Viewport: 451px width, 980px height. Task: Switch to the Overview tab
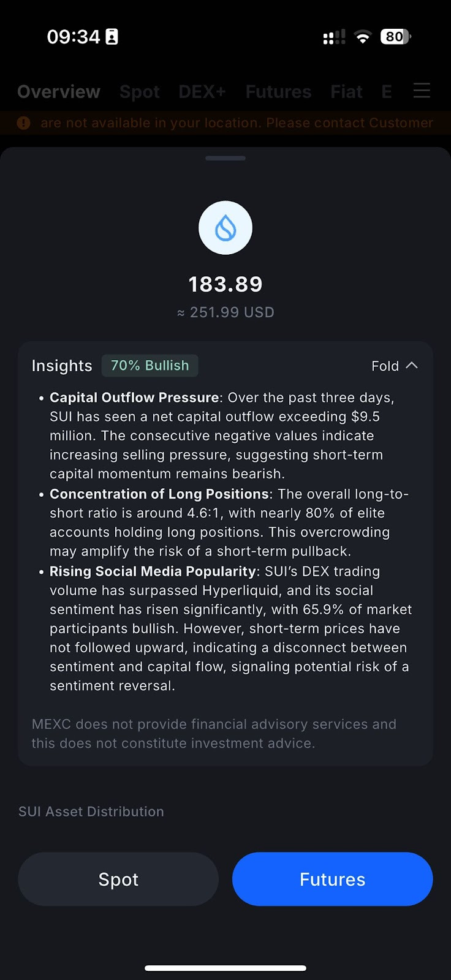[59, 92]
